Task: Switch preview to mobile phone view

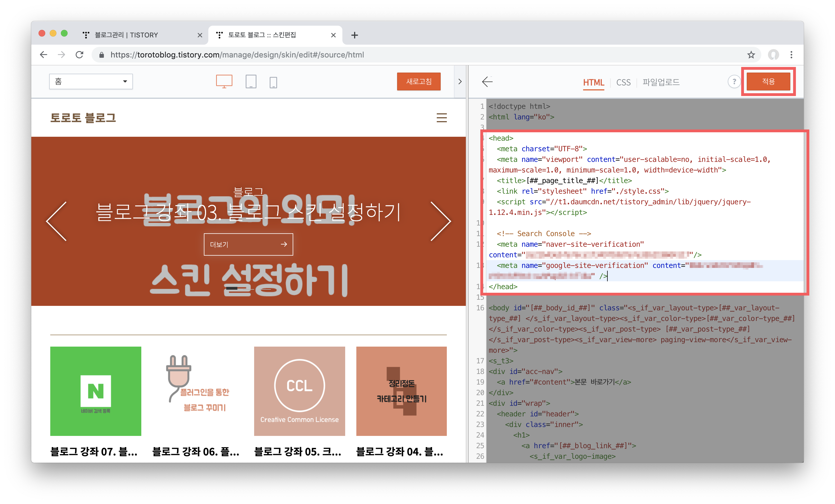Action: coord(273,82)
